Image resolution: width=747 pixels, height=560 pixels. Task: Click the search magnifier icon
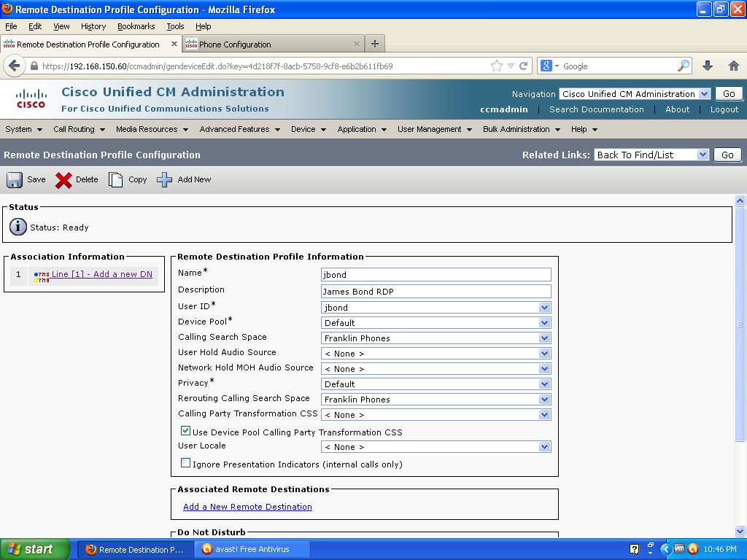tap(683, 66)
